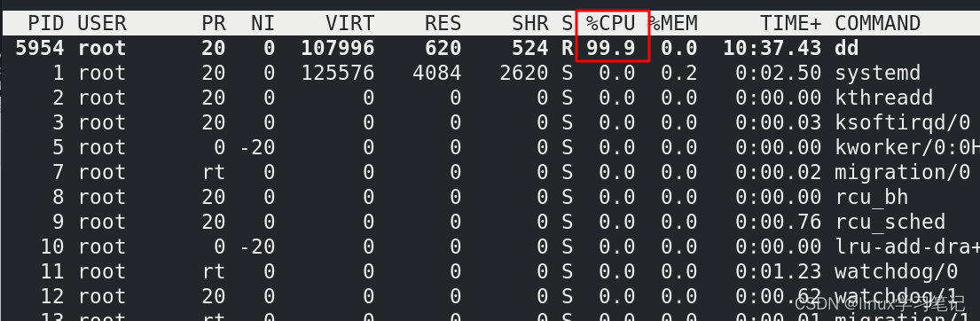
Task: Click the ksoftirqd/0 command name
Action: (903, 122)
